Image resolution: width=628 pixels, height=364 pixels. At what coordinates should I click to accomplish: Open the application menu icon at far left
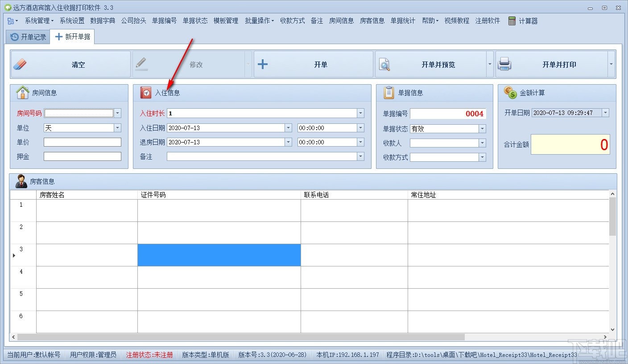12,21
